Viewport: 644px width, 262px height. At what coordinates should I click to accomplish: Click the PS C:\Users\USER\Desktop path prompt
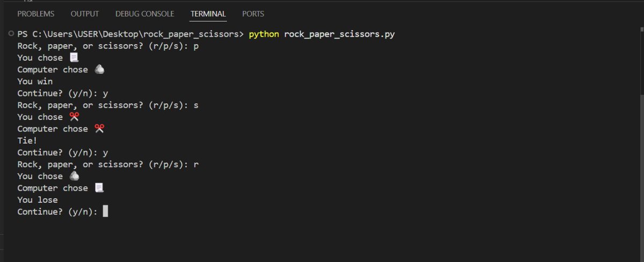pyautogui.click(x=131, y=34)
